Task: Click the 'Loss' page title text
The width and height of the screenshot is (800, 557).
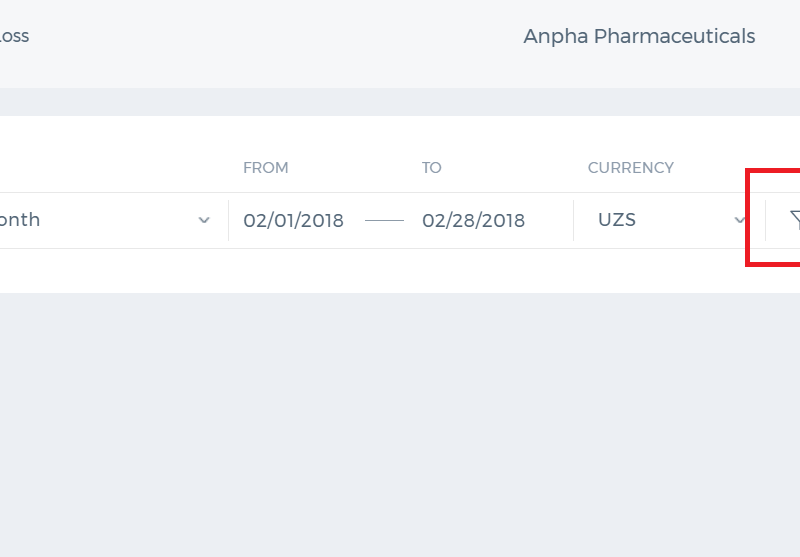Action: pyautogui.click(x=14, y=36)
